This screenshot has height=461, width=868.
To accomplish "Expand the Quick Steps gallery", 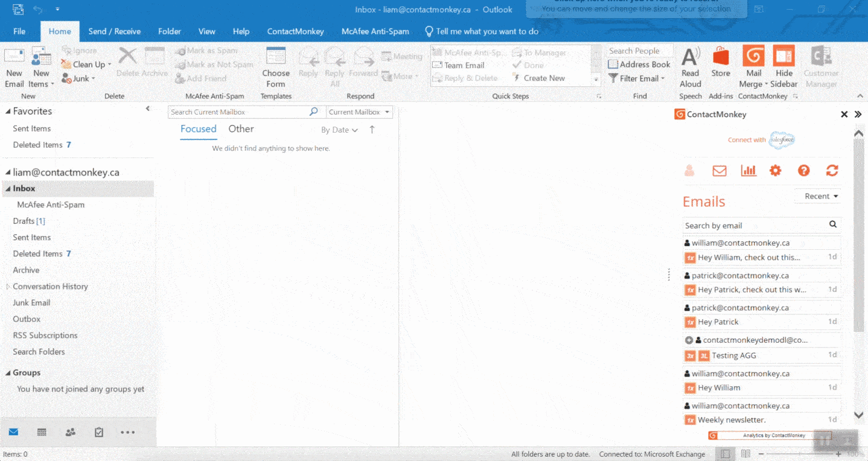I will pos(596,80).
